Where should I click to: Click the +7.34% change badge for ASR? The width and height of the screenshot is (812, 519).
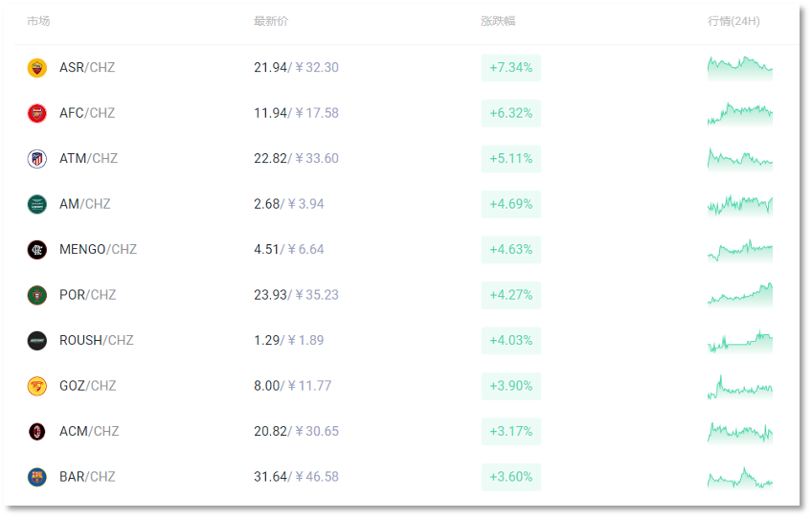(x=511, y=68)
